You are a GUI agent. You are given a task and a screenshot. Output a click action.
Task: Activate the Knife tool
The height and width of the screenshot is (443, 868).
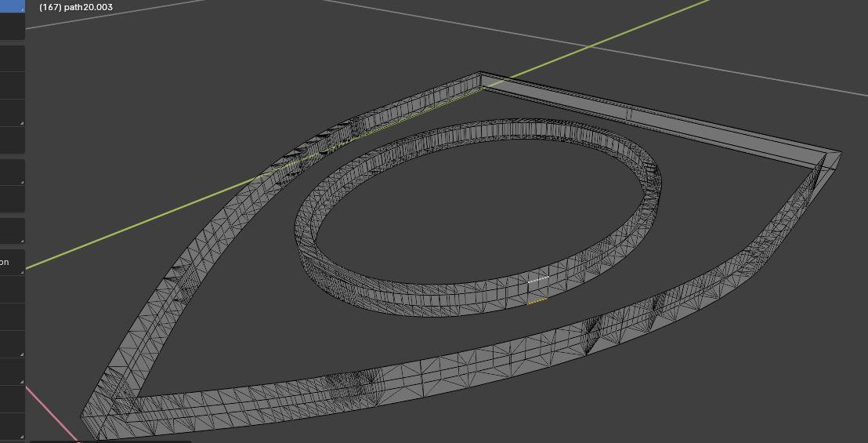coord(12,372)
